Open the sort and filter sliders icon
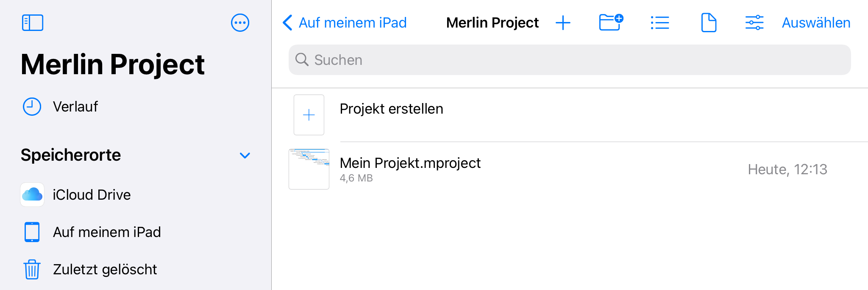Screen dimensions: 868x290 coord(754,22)
